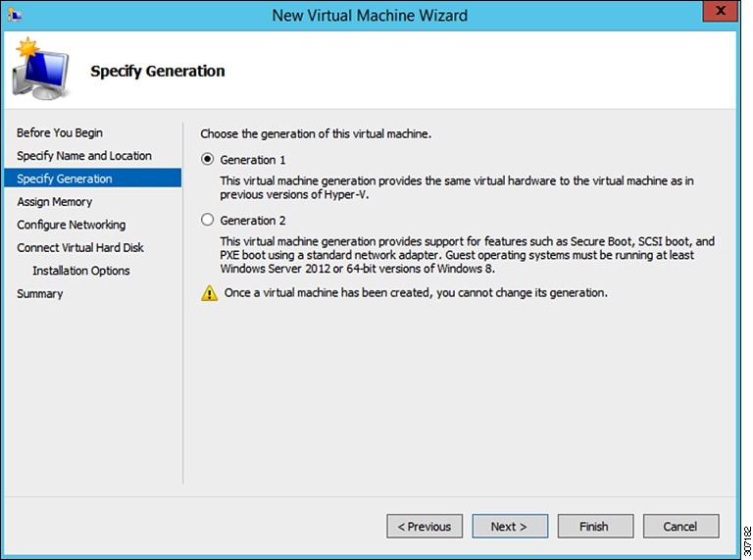Jump to the Assign Memory step

point(55,202)
